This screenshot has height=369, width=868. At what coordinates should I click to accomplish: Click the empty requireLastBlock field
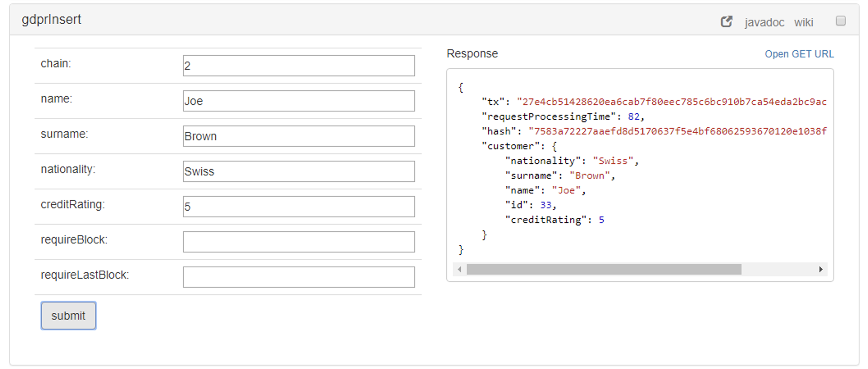point(299,277)
